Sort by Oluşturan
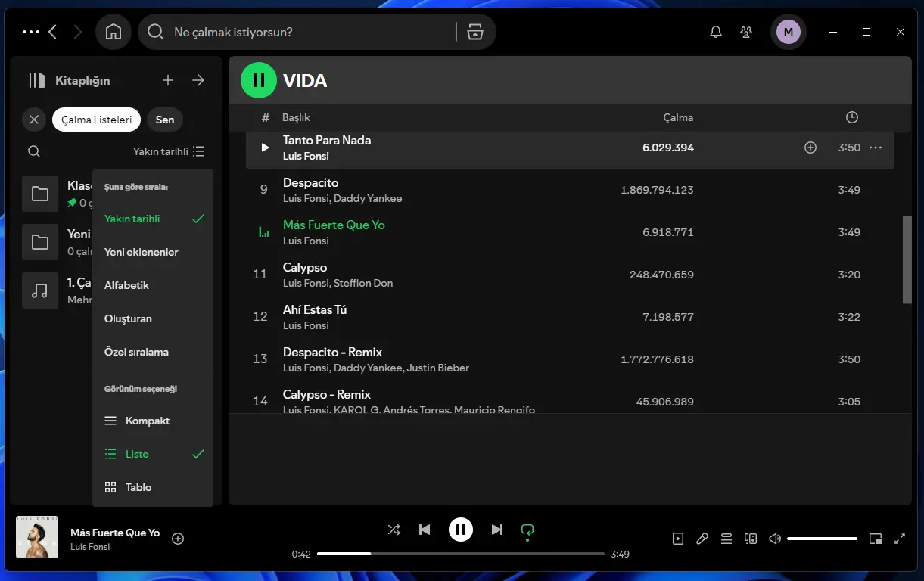The width and height of the screenshot is (924, 581). (153, 318)
